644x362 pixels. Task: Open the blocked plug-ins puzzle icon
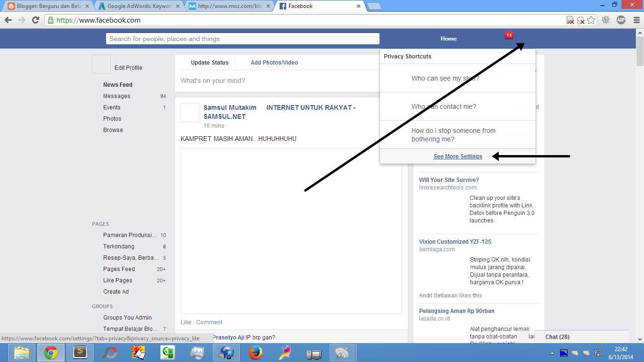[581, 20]
